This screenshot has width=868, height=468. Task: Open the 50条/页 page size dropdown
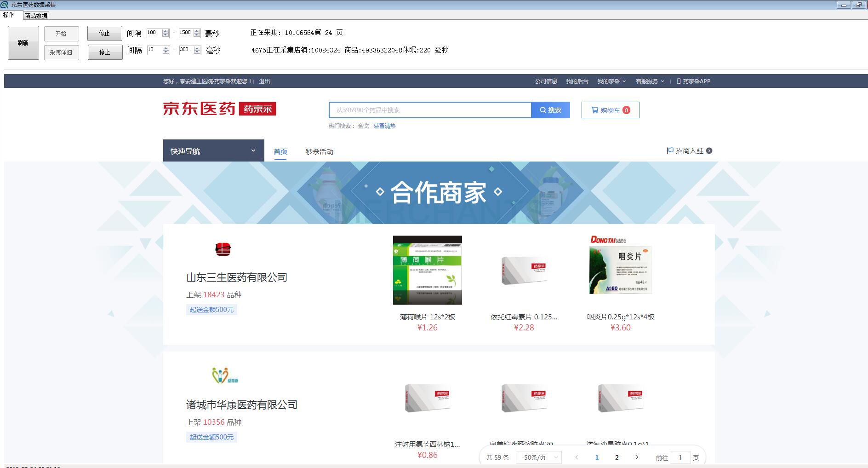click(539, 457)
